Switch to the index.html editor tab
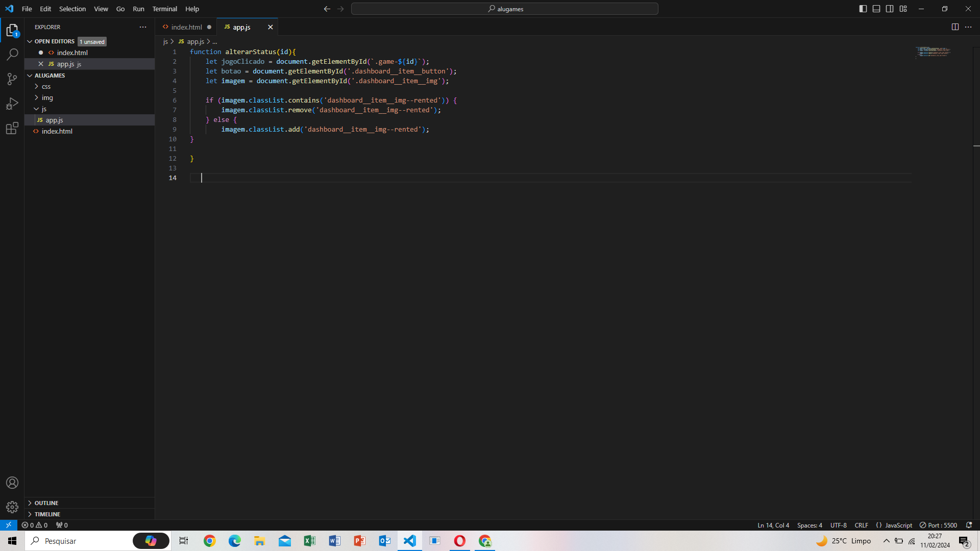Screen dimensions: 980x551 coord(186,27)
